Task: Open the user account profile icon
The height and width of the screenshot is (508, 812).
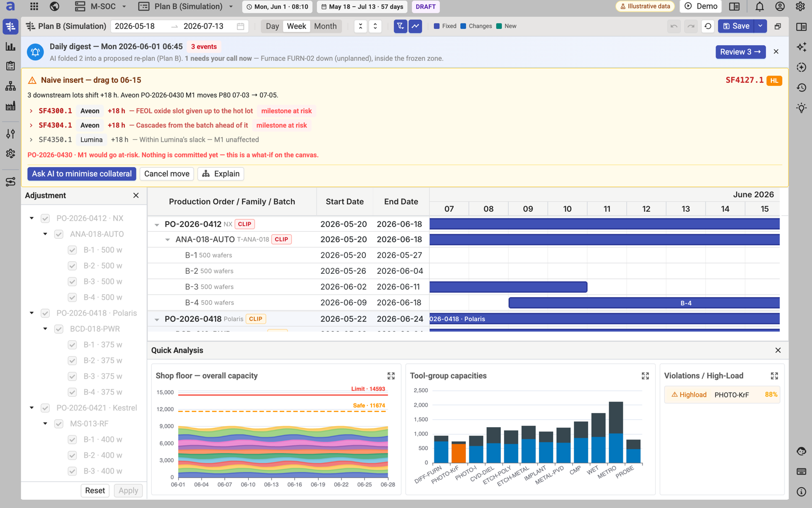Action: coord(780,7)
